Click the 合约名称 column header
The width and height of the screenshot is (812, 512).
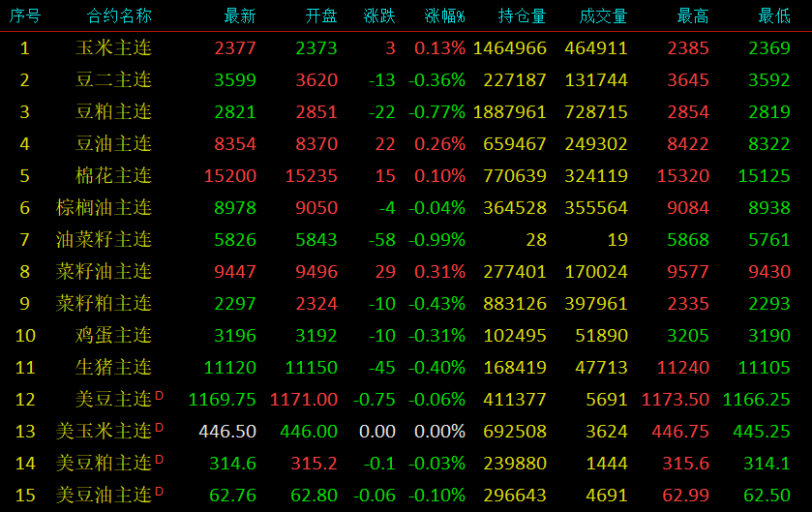pyautogui.click(x=119, y=16)
